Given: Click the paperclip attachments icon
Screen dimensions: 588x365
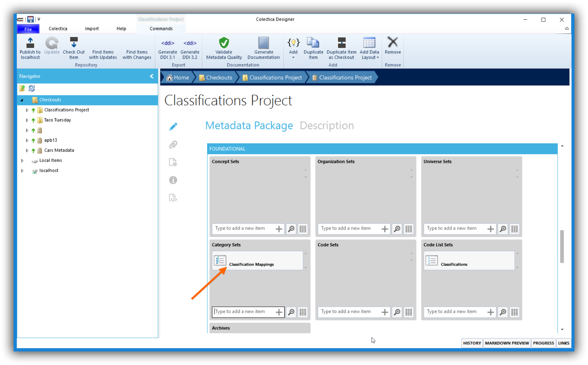Looking at the screenshot, I should click(173, 145).
